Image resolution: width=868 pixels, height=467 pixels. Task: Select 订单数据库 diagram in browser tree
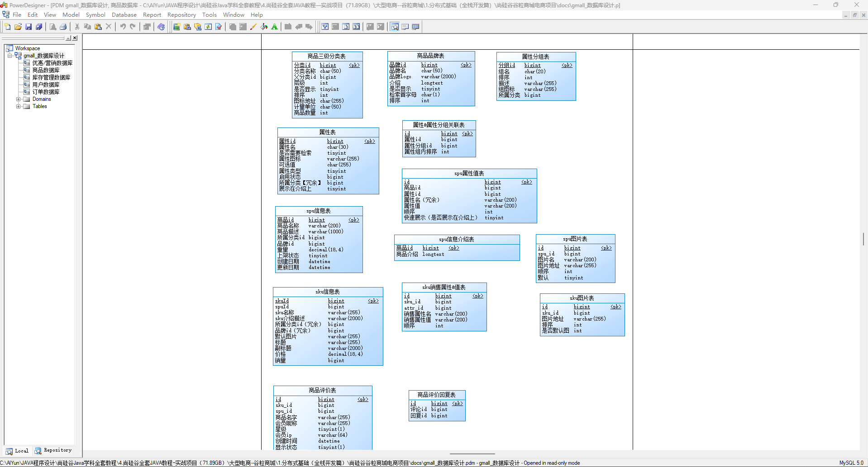(46, 92)
